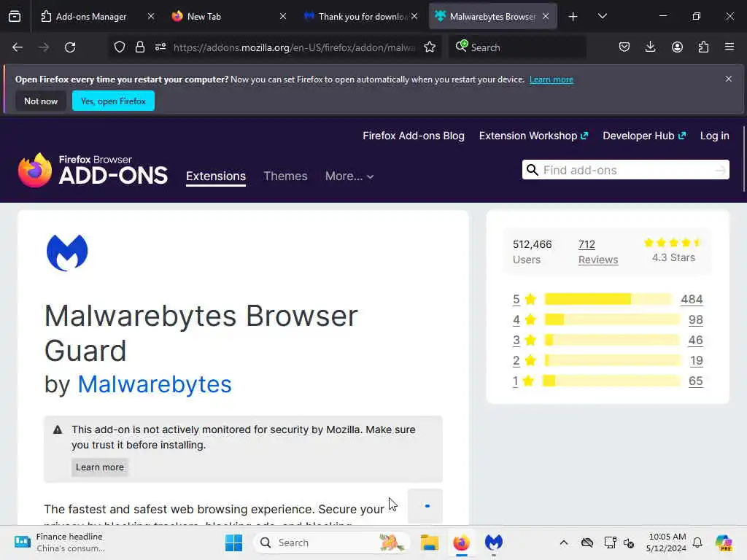Open the Extensions section

click(x=216, y=176)
